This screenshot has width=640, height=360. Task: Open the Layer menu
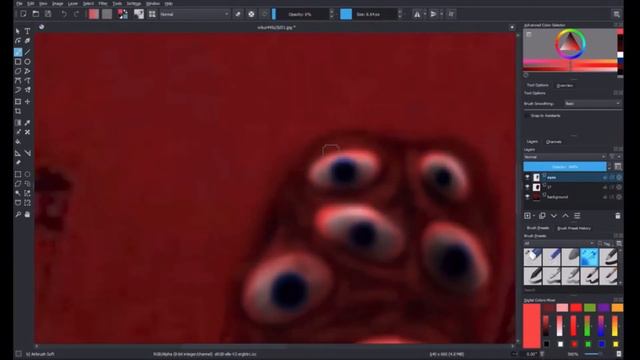point(73,3)
